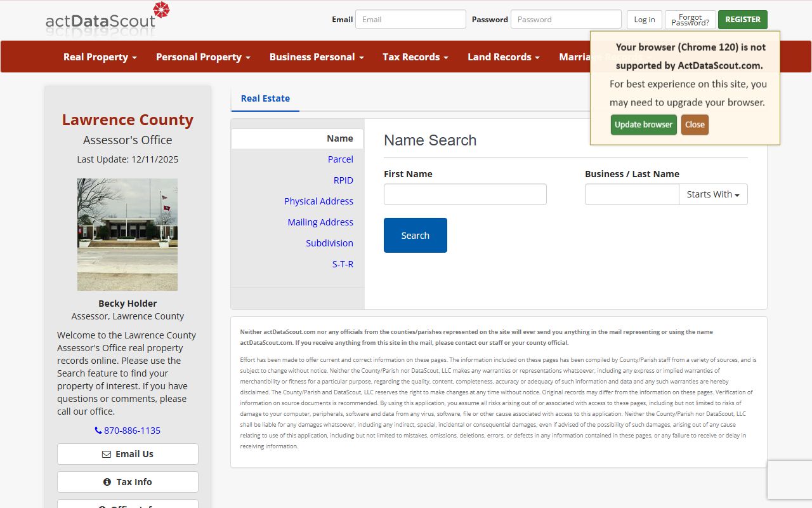
Task: Click the blue Search button
Action: point(416,235)
